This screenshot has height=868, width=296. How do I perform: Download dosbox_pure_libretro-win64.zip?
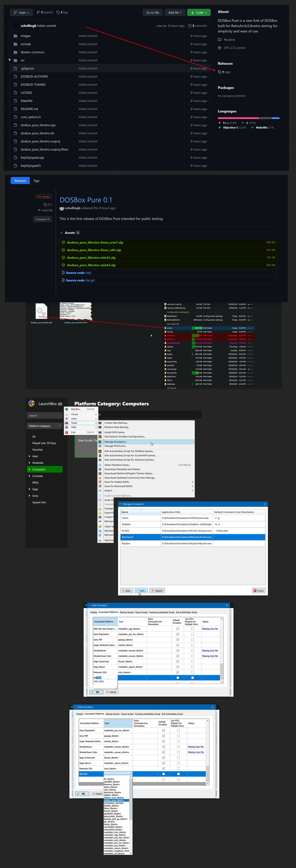[91, 265]
